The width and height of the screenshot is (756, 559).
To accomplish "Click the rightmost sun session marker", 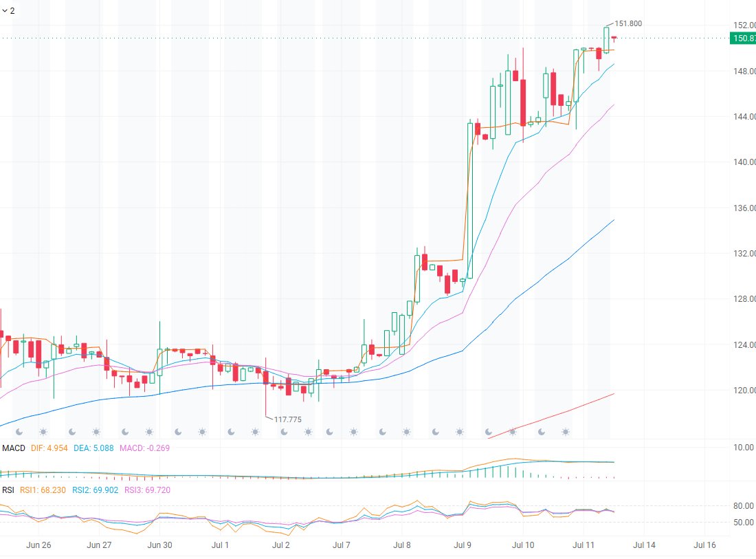I will coord(566,432).
